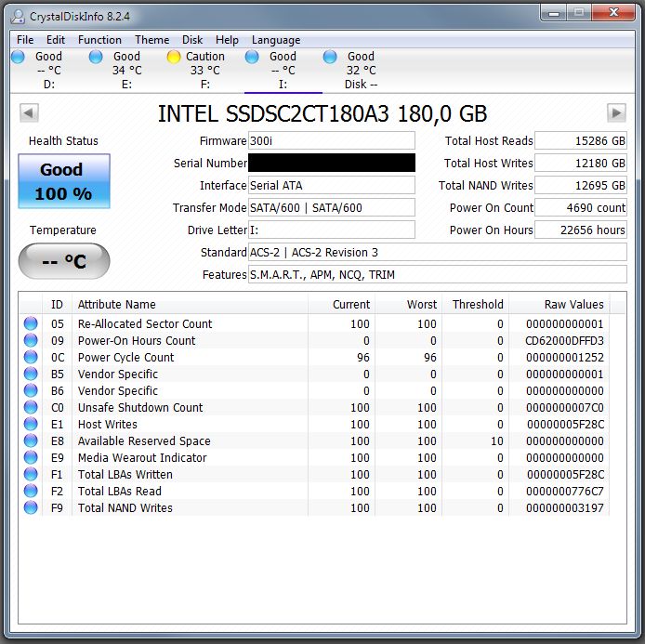This screenshot has height=644, width=645.
Task: Click status orb for Power Cycle Count
Action: pyautogui.click(x=31, y=357)
